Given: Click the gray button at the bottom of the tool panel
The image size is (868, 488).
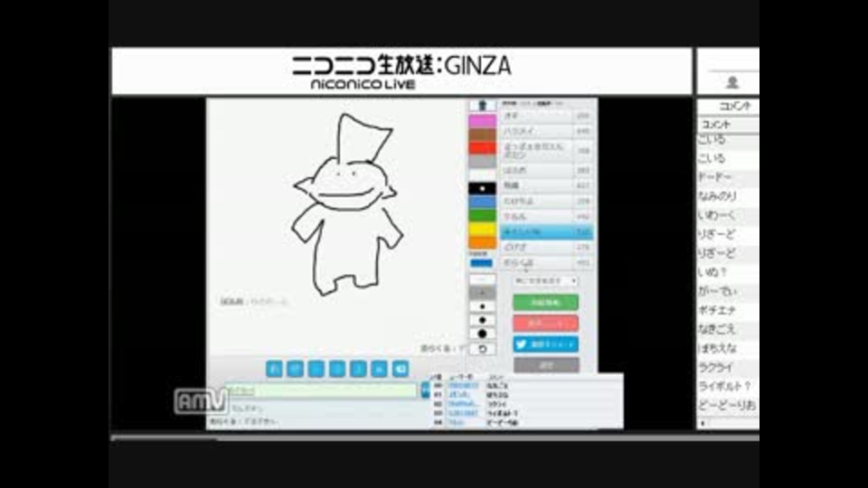Looking at the screenshot, I should coord(546,365).
